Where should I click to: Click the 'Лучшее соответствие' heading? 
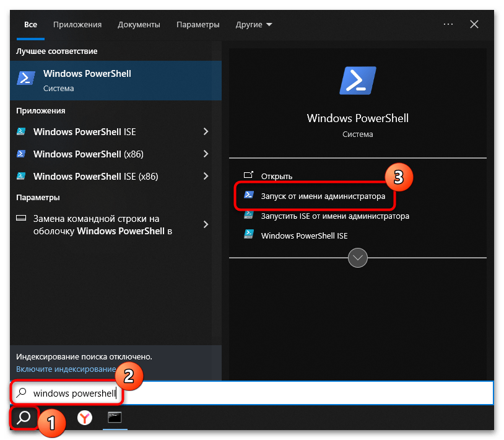coord(56,51)
